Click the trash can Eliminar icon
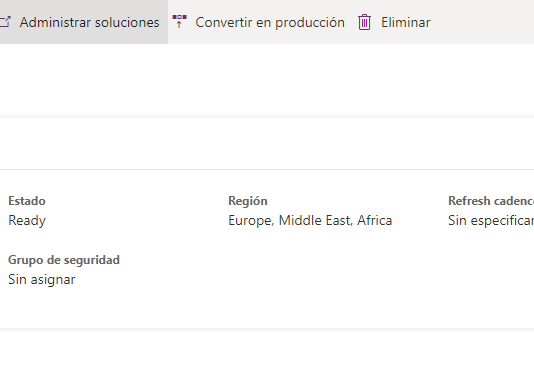This screenshot has width=534, height=390. 364,22
